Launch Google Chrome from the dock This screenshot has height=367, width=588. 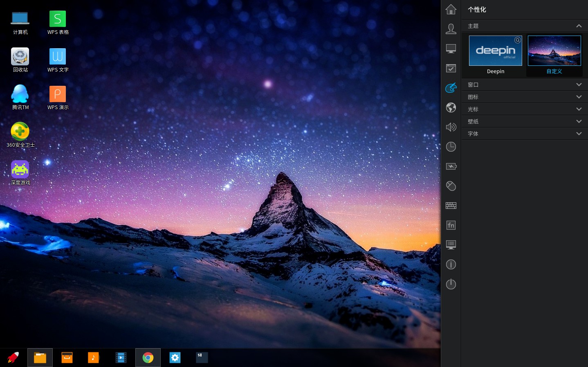point(148,357)
